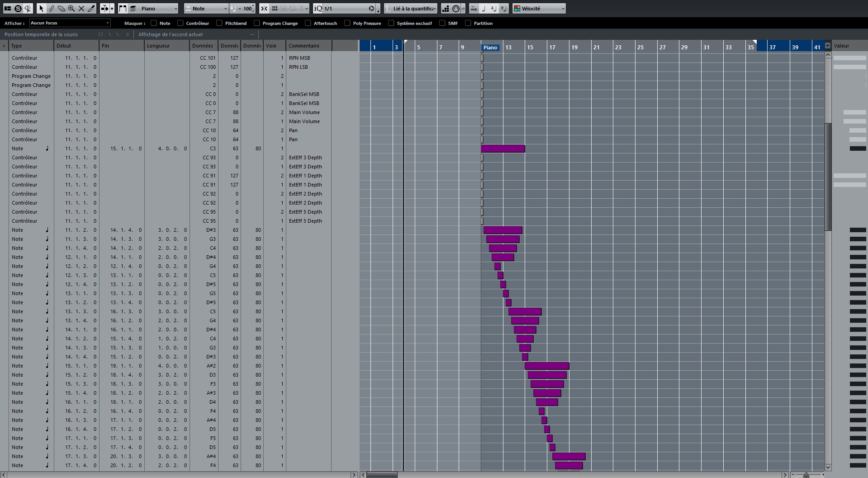The height and width of the screenshot is (478, 868).
Task: Check the Pitchbend mask checkbox
Action: point(219,23)
